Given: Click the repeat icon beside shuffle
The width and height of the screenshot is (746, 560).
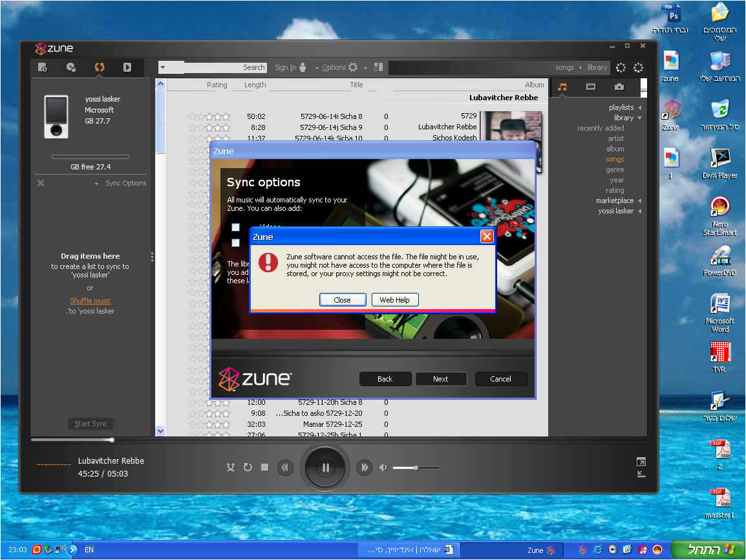Looking at the screenshot, I should pos(248,467).
